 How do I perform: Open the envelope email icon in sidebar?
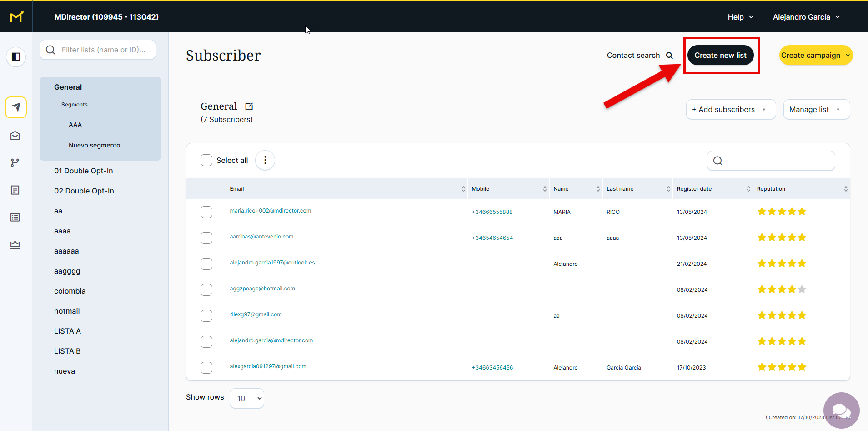coord(15,136)
